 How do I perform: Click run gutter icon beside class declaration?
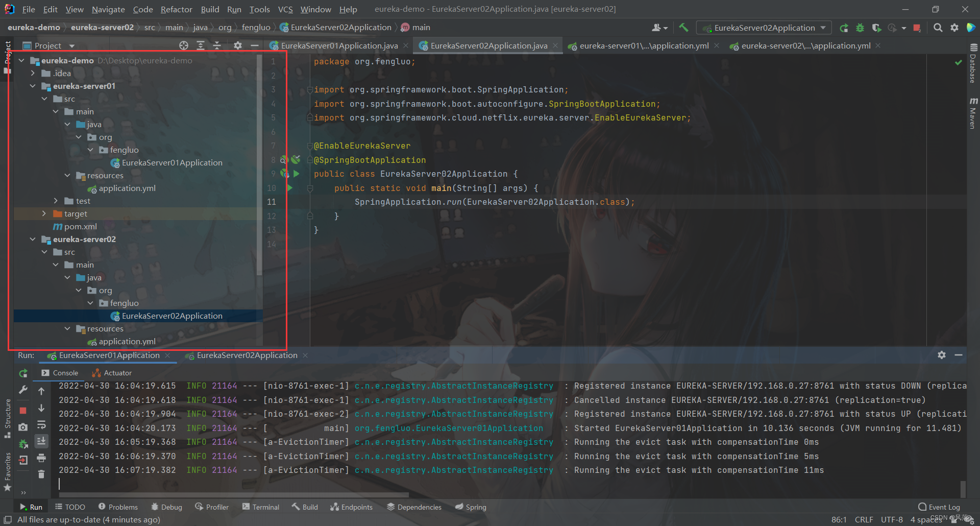click(296, 174)
